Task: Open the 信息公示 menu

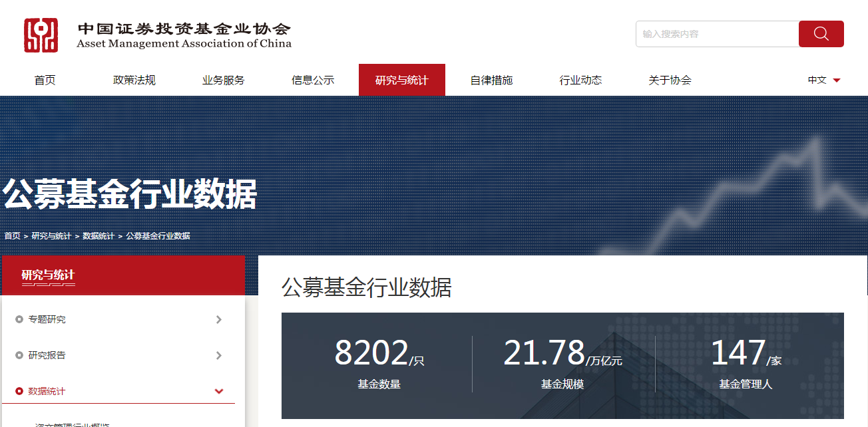Action: point(313,80)
